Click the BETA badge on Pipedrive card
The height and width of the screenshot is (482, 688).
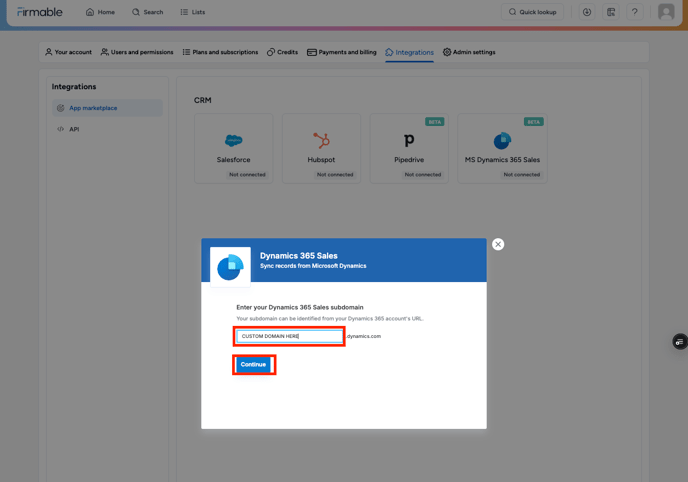pyautogui.click(x=435, y=122)
